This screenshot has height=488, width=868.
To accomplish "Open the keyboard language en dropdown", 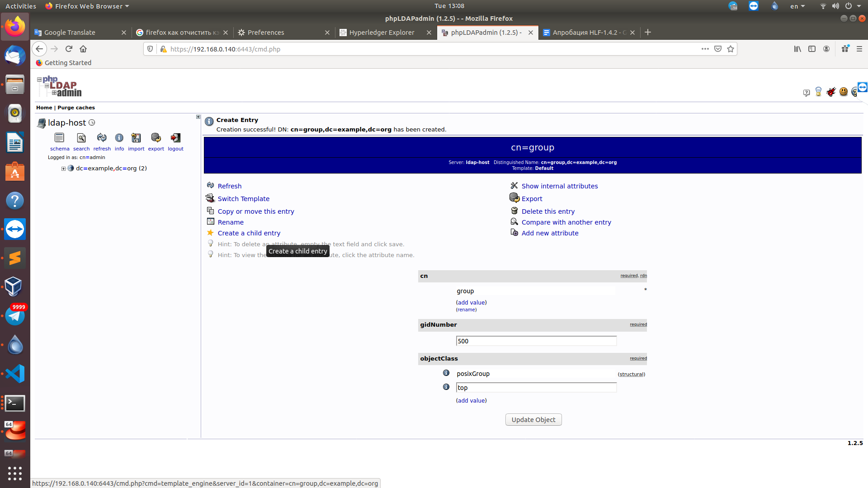I will point(797,6).
